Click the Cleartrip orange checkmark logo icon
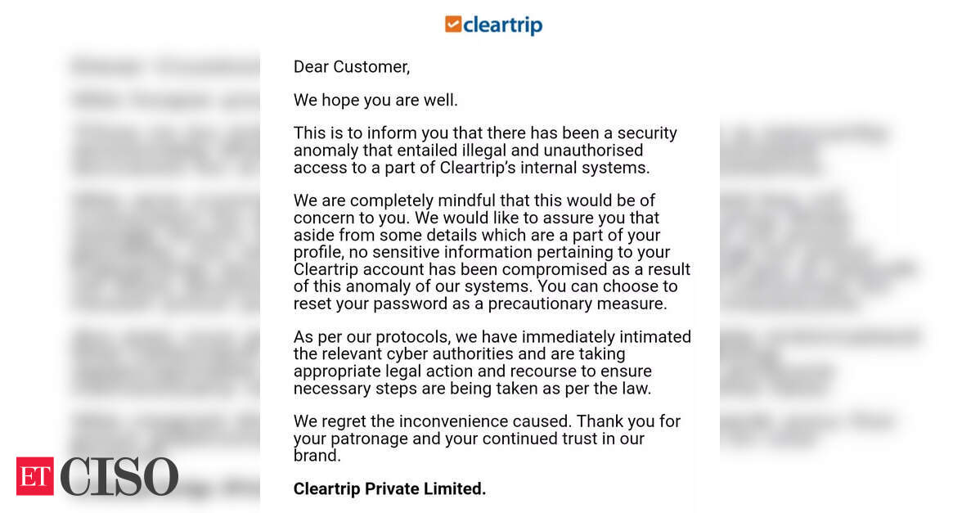 453,24
